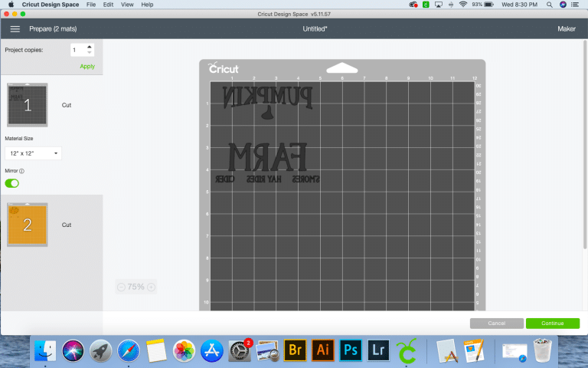Screen dimensions: 588x368
Task: Click the green Continue button
Action: 552,324
